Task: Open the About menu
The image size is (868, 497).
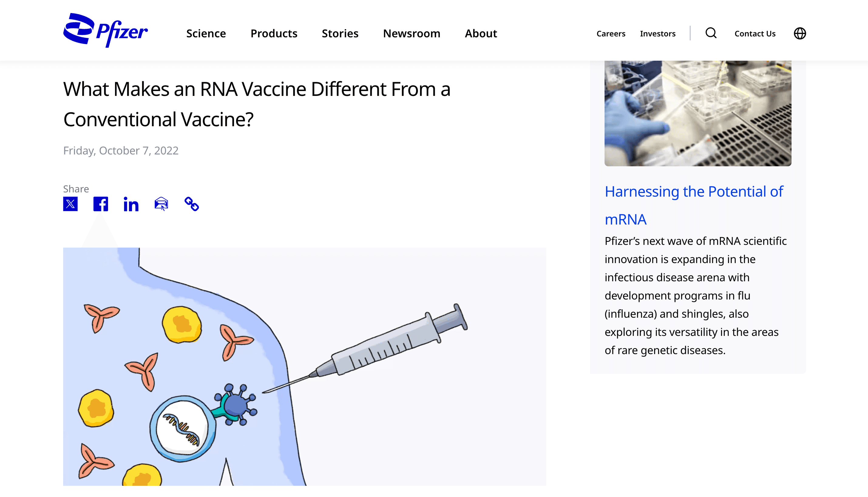Action: [x=481, y=33]
